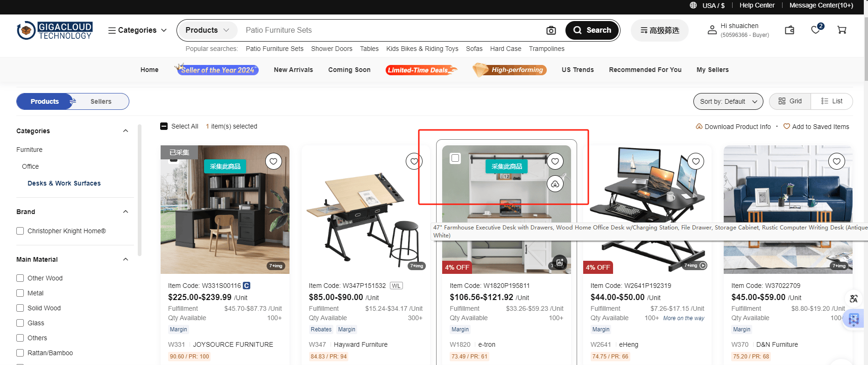Check the Solid Wood material filter
868x365 pixels.
coord(20,308)
